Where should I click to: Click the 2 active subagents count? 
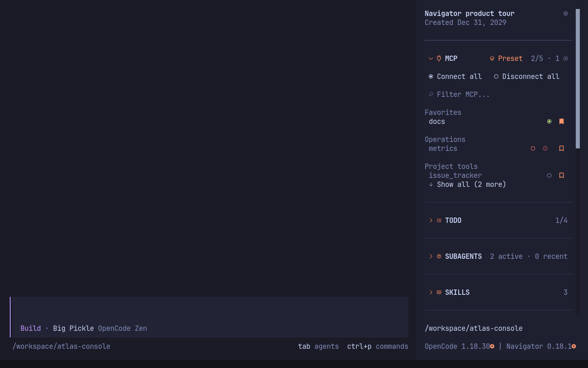pos(506,256)
